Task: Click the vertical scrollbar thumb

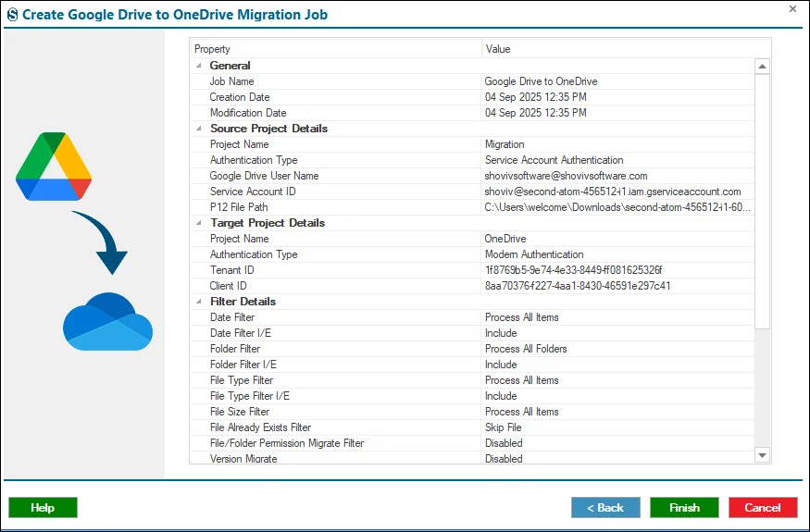Action: pos(762,202)
